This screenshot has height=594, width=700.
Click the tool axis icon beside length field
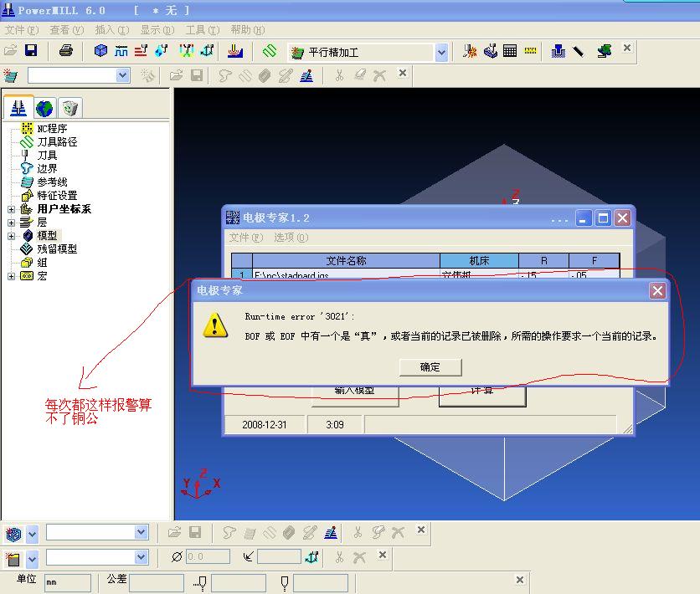pos(311,556)
